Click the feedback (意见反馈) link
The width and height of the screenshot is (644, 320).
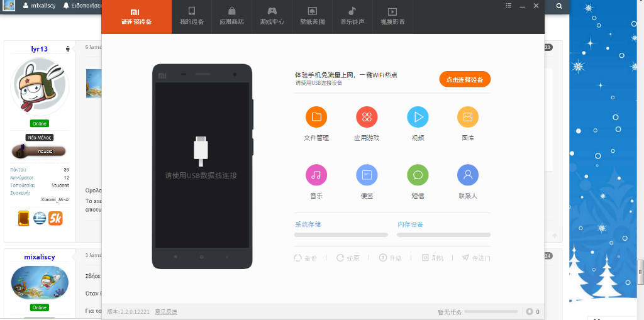(x=166, y=312)
